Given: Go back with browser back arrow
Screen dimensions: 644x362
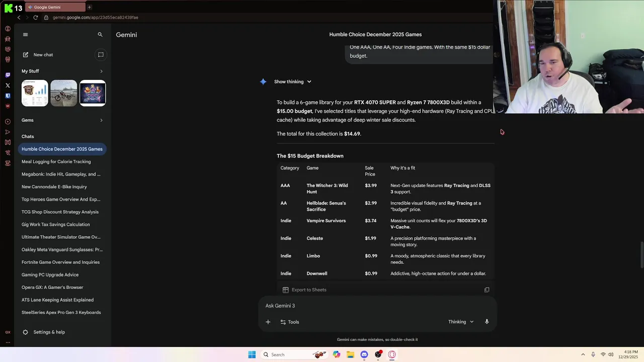Looking at the screenshot, I should click(19, 17).
